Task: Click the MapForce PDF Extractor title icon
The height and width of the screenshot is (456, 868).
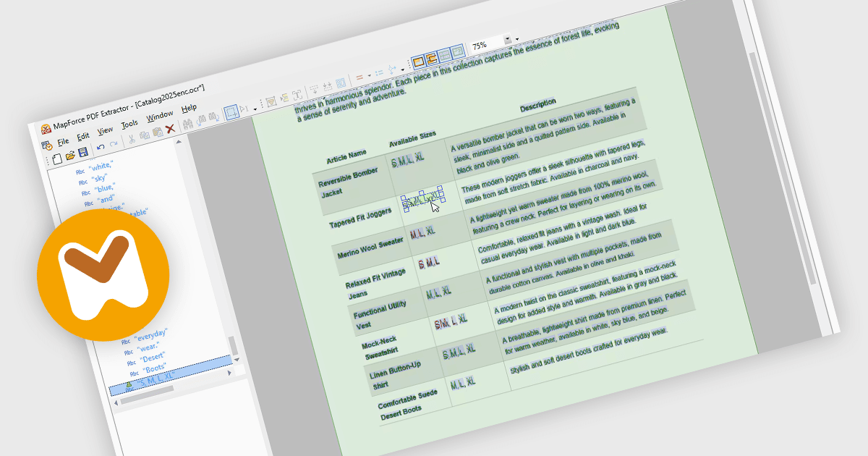Action: [x=46, y=128]
